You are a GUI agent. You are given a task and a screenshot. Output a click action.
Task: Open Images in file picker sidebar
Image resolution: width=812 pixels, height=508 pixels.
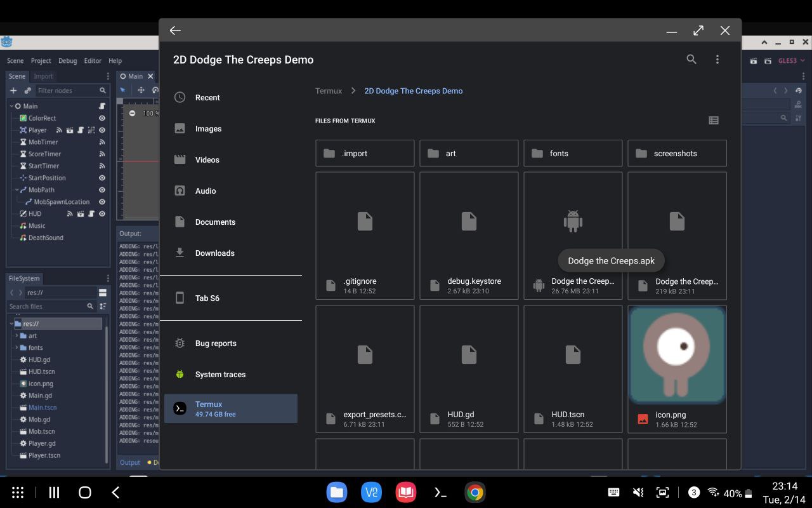231,128
